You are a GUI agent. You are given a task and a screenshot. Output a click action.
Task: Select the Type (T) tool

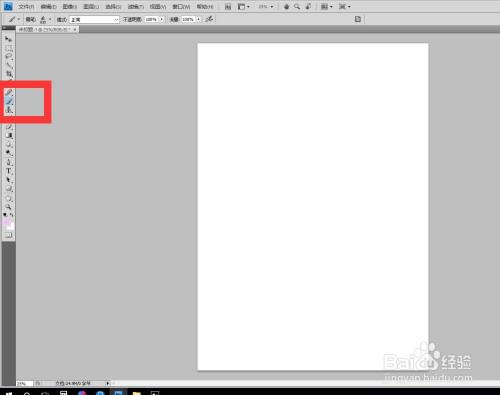pyautogui.click(x=9, y=171)
